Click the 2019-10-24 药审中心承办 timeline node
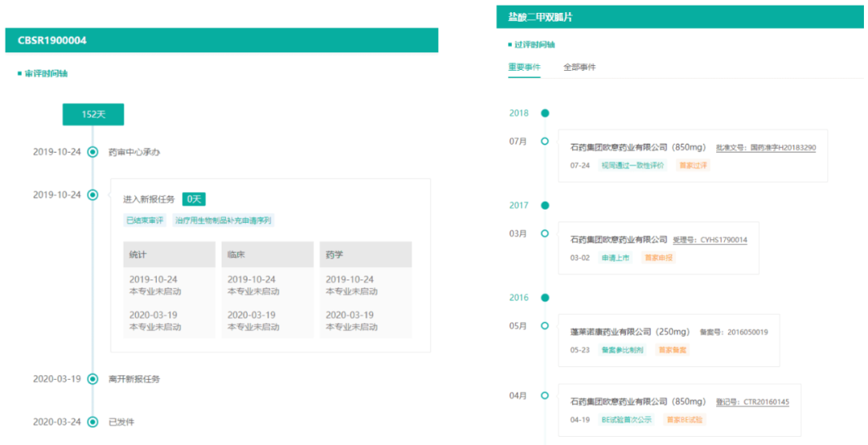This screenshot has height=445, width=868. coord(92,152)
